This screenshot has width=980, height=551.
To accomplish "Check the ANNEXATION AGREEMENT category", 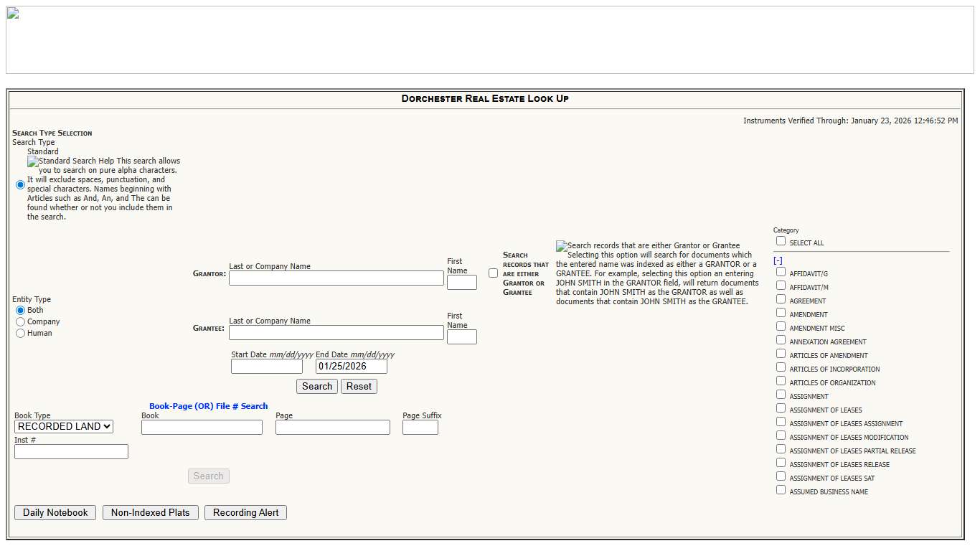I will (x=781, y=341).
